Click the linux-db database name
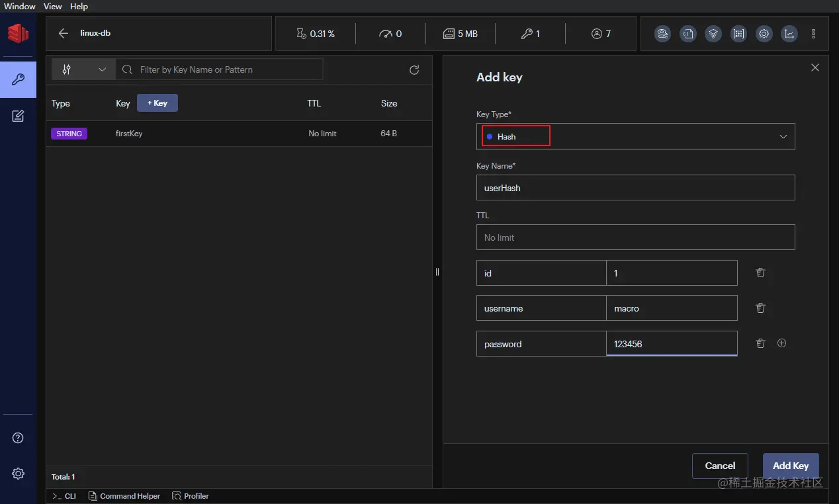The height and width of the screenshot is (504, 839). [x=95, y=33]
